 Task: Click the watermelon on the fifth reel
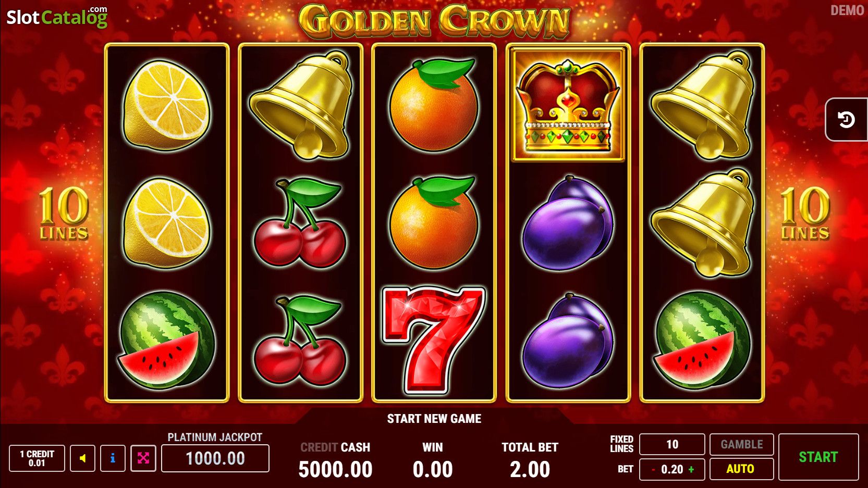tap(702, 340)
